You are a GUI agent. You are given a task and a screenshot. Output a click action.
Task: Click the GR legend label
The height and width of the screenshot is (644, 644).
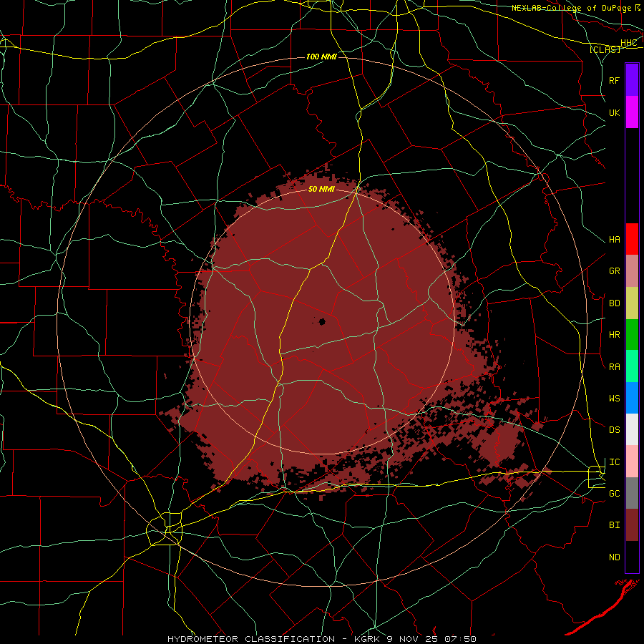[614, 271]
